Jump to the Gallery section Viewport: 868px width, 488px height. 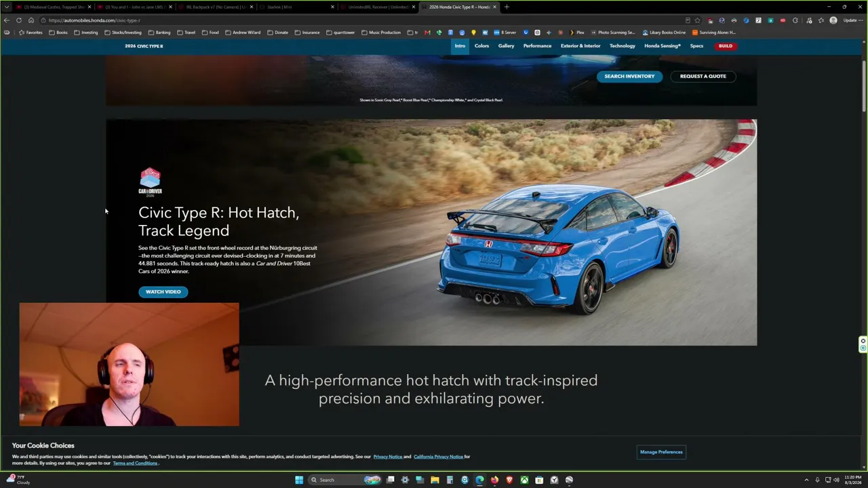coord(507,46)
